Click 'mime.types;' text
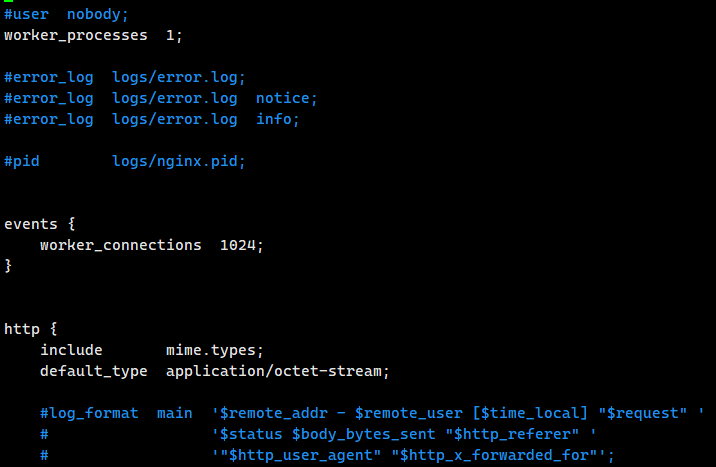This screenshot has width=716, height=467. [x=215, y=351]
